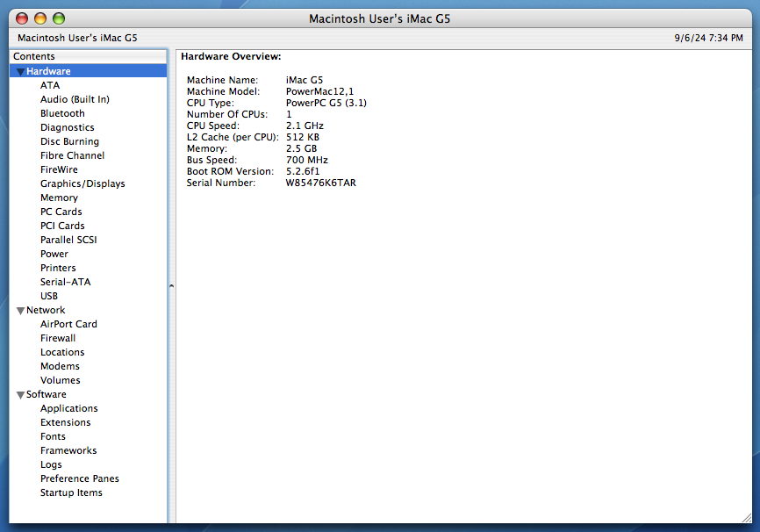Show Locations under Network
This screenshot has width=760, height=532.
coord(62,353)
